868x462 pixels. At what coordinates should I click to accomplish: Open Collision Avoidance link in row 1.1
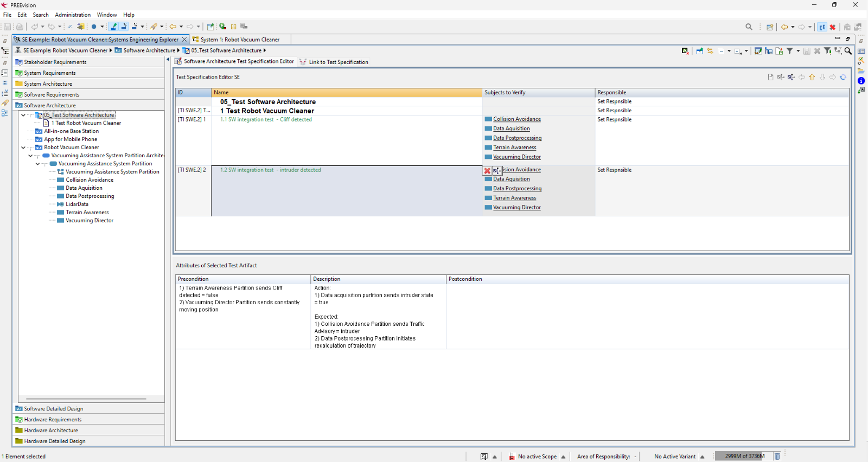coord(516,119)
